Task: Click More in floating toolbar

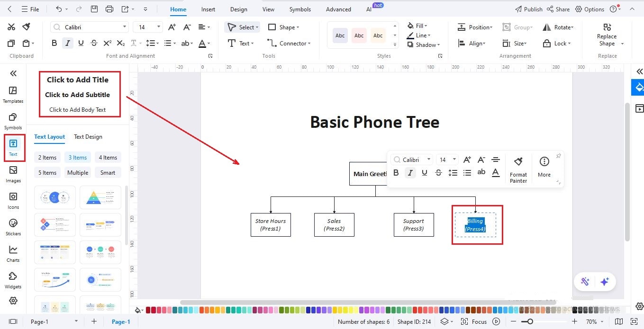Action: coord(544,167)
